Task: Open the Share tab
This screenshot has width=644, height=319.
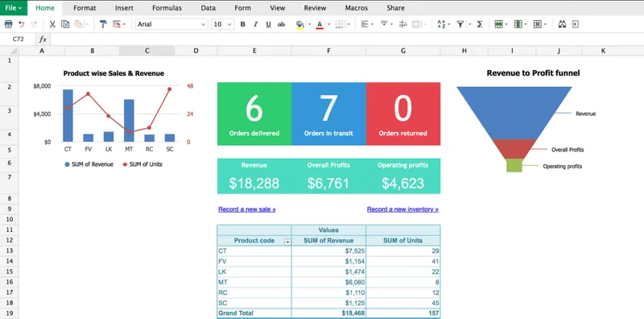Action: [x=395, y=8]
